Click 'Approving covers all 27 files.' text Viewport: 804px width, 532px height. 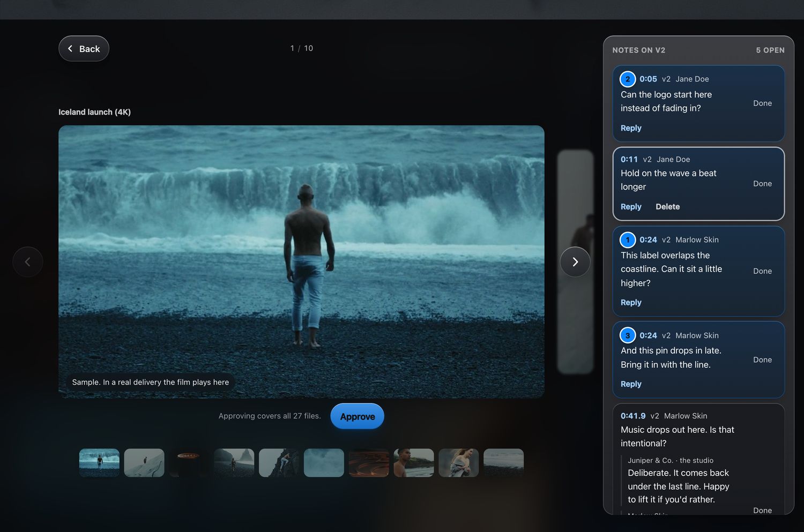(270, 416)
